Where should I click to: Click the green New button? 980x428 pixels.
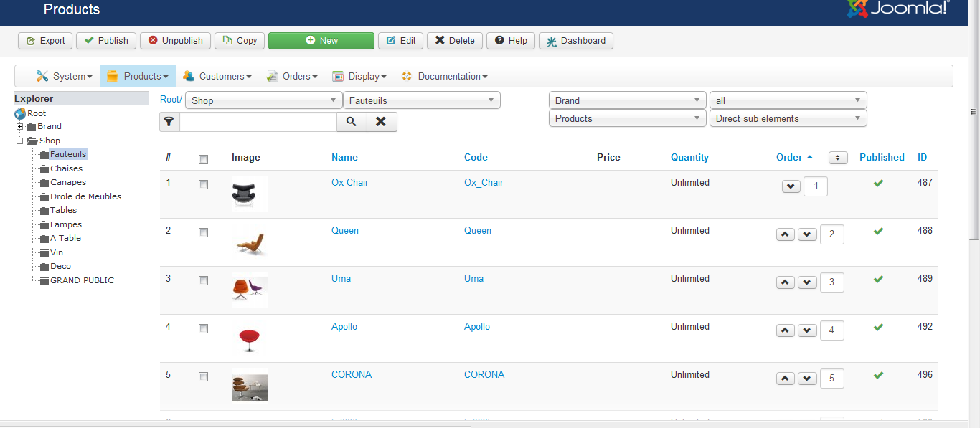click(x=321, y=41)
